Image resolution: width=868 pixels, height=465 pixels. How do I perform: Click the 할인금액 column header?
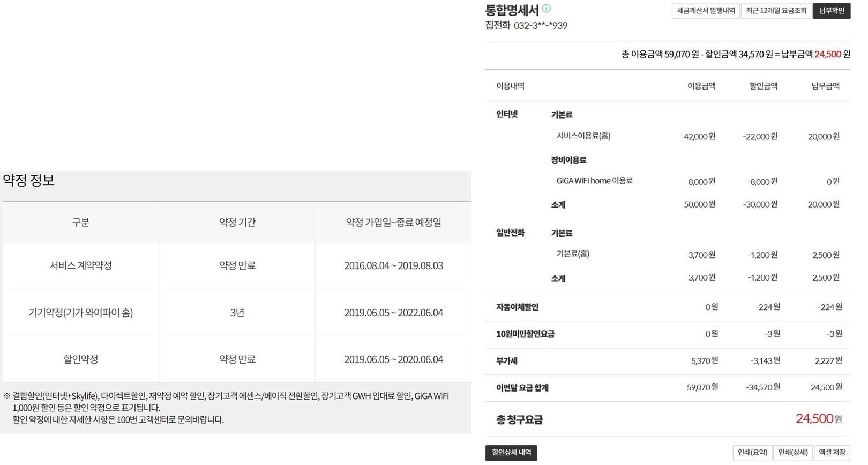[763, 86]
